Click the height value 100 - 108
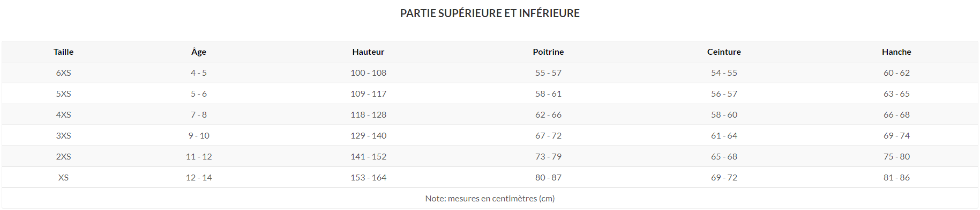 368,73
